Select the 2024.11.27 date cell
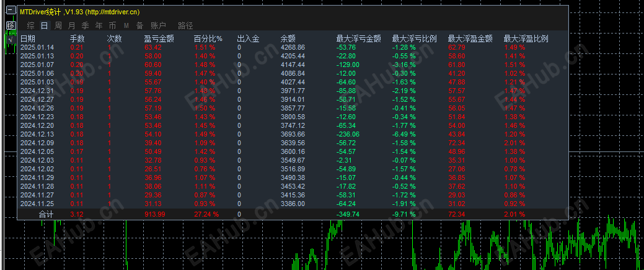644x270 pixels. pos(37,195)
